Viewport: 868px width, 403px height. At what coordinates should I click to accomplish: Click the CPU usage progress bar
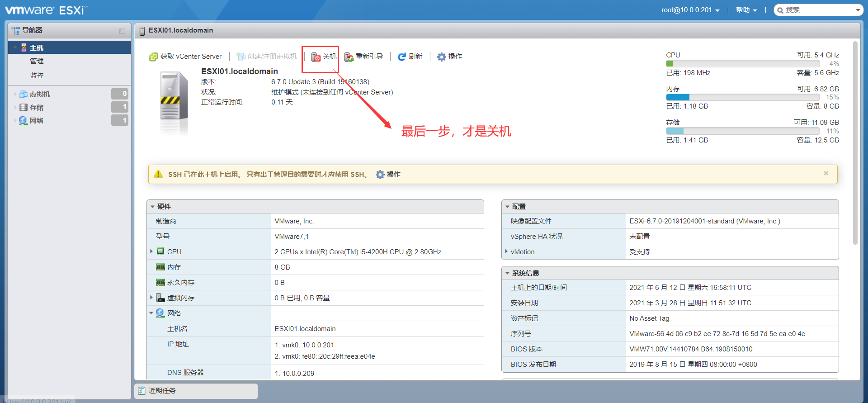coord(743,64)
